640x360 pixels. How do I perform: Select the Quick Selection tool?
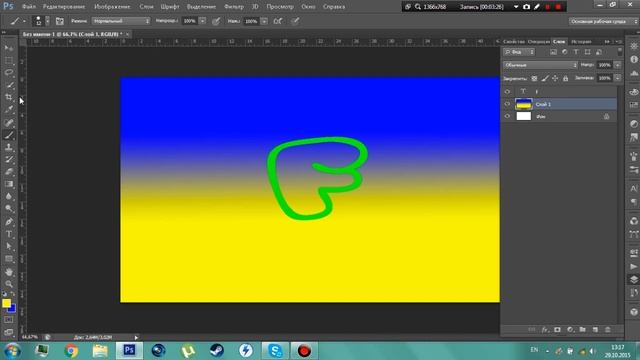(9, 85)
